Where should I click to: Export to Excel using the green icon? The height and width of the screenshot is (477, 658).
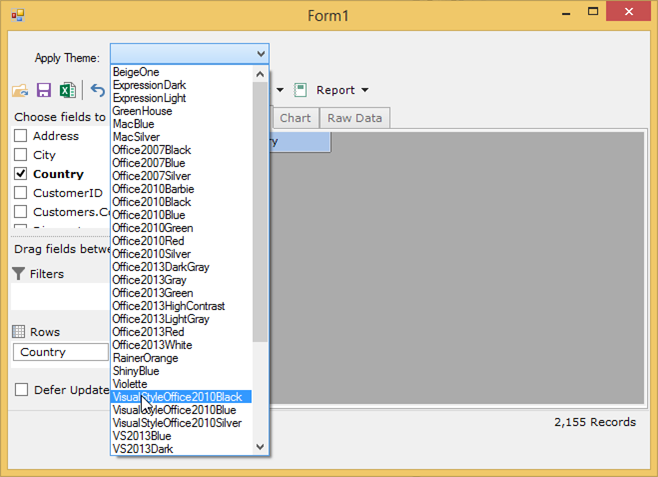[67, 91]
